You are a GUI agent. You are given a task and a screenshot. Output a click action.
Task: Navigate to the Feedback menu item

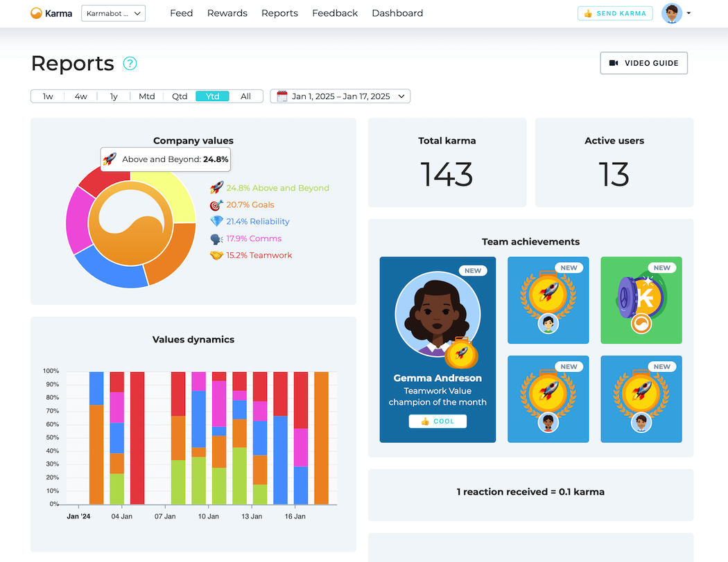pos(335,13)
